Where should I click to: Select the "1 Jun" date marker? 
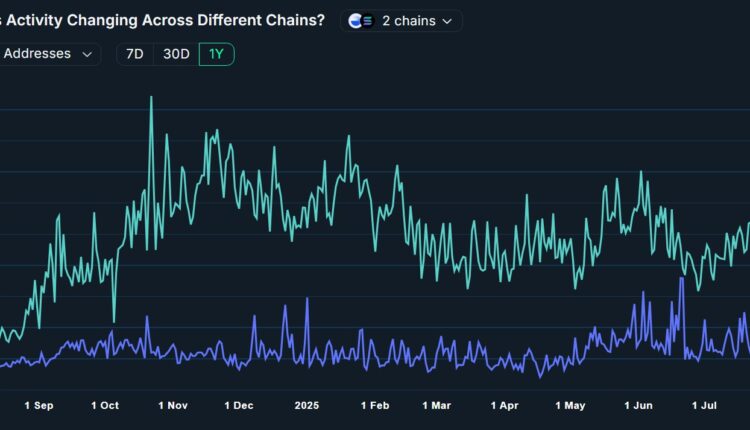[x=637, y=405]
